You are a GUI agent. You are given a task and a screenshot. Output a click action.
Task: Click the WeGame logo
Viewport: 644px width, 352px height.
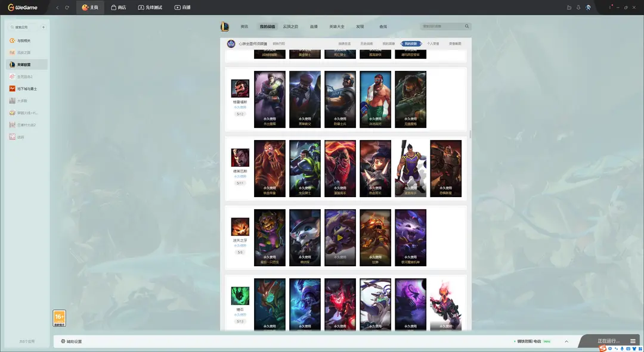(x=23, y=7)
